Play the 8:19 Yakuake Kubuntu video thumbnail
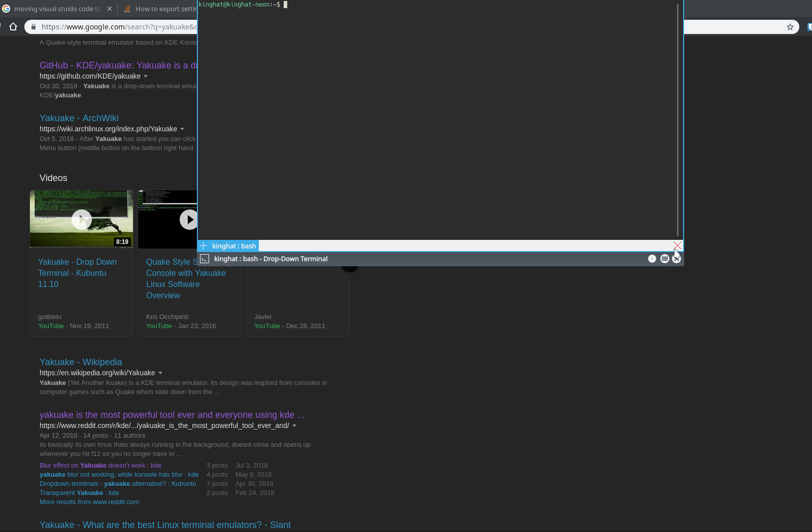 pos(81,219)
